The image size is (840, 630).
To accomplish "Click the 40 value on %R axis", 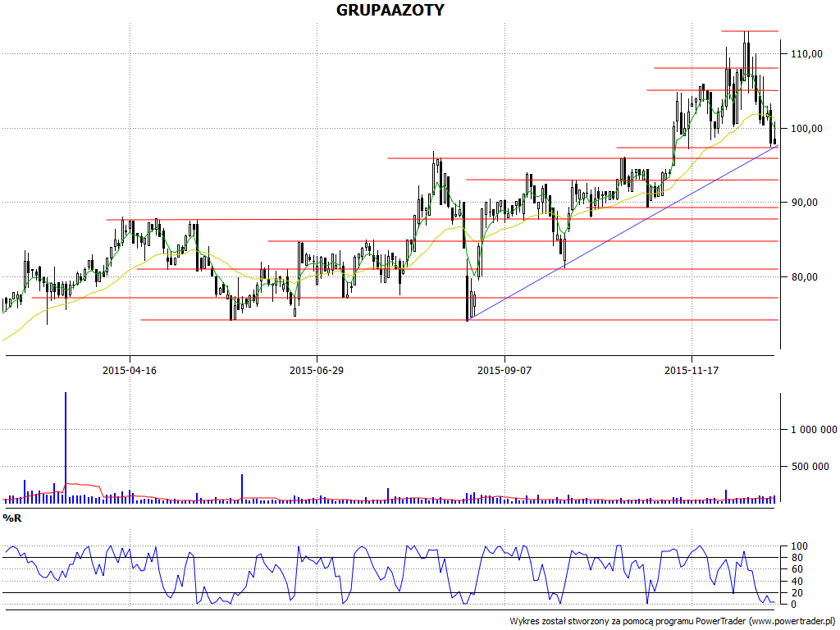I will point(797,582).
